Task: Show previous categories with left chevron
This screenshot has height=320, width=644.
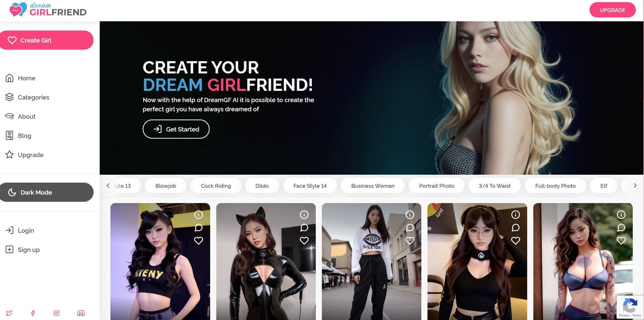Action: [x=108, y=186]
